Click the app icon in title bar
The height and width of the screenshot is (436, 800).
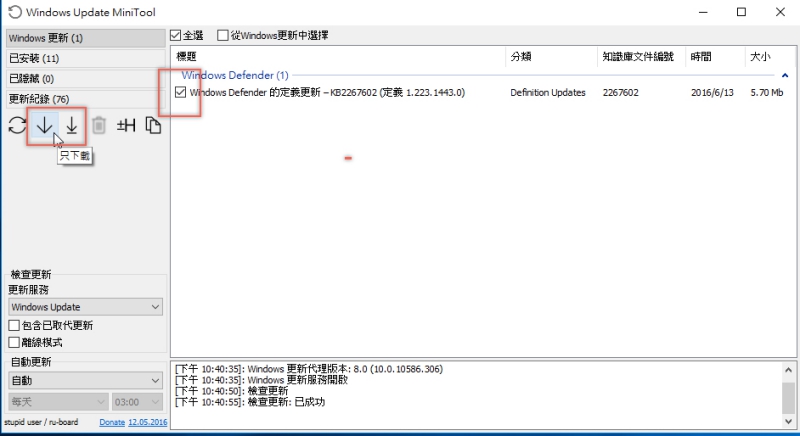pos(15,12)
